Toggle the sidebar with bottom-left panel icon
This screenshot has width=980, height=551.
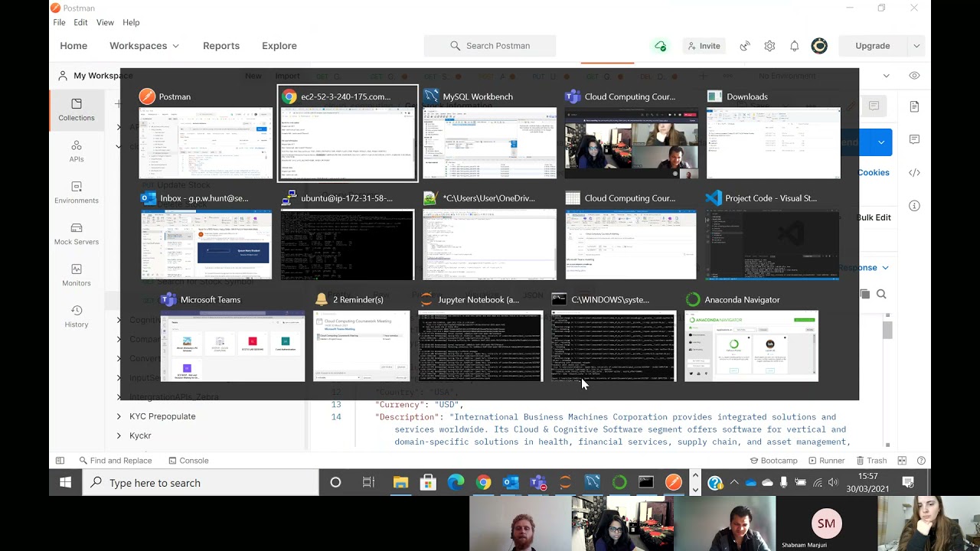click(60, 461)
